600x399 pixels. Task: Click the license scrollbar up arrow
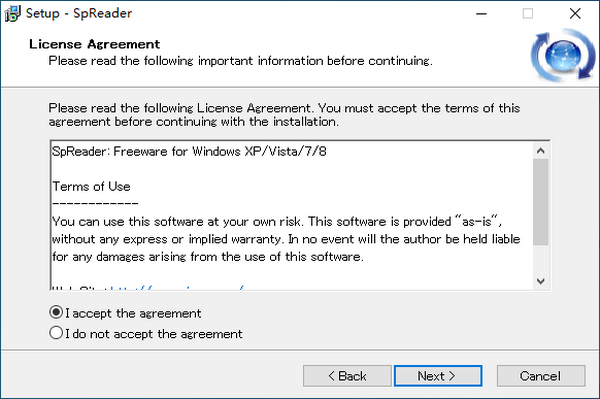coord(541,151)
